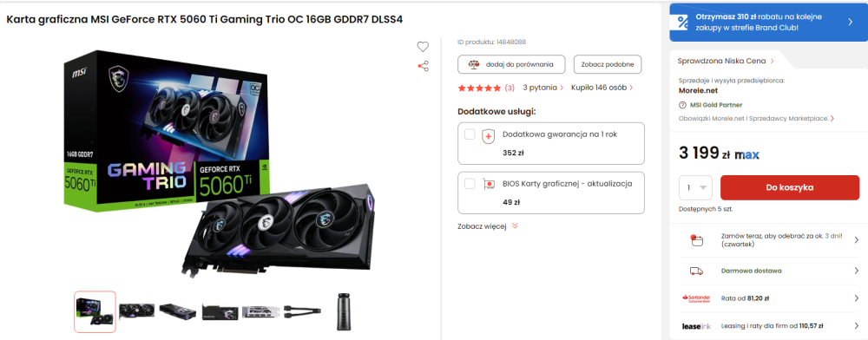Select the second product thumbnail image

(137, 311)
